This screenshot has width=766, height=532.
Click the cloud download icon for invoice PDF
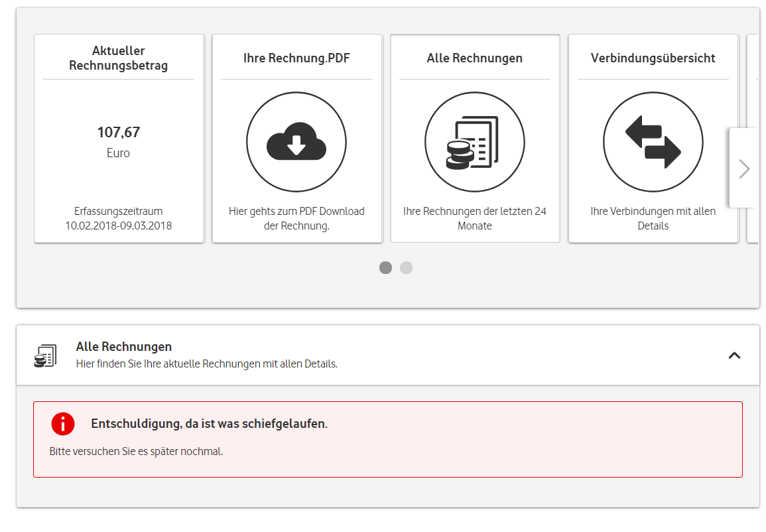pos(296,142)
